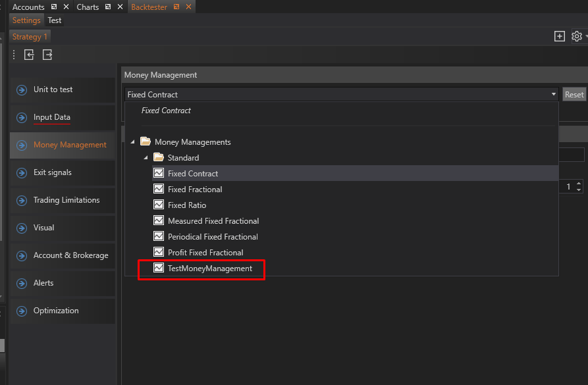Click the arrow icon beside Unit to test
588x385 pixels.
pos(22,90)
